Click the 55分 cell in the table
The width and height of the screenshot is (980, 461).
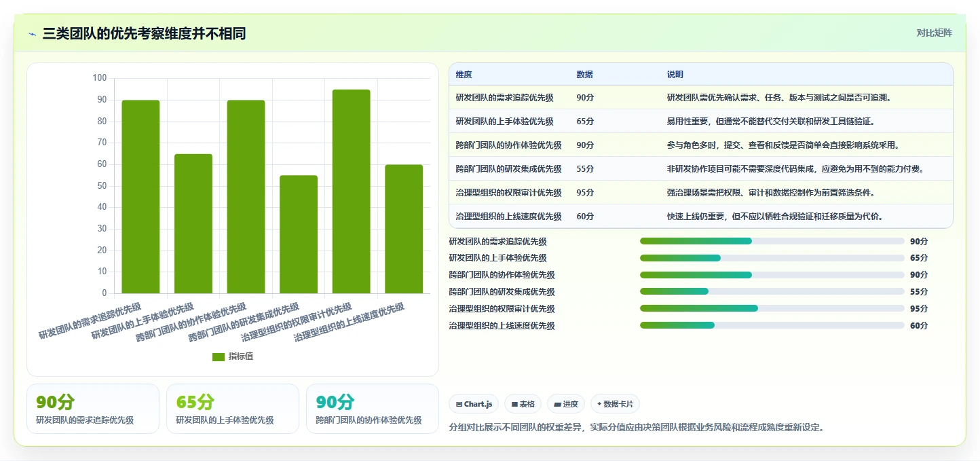pyautogui.click(x=585, y=169)
